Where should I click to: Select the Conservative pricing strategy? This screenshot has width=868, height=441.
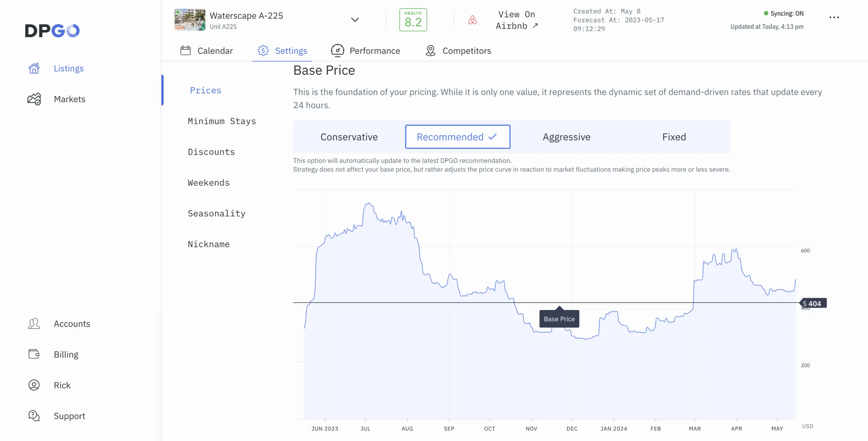349,137
